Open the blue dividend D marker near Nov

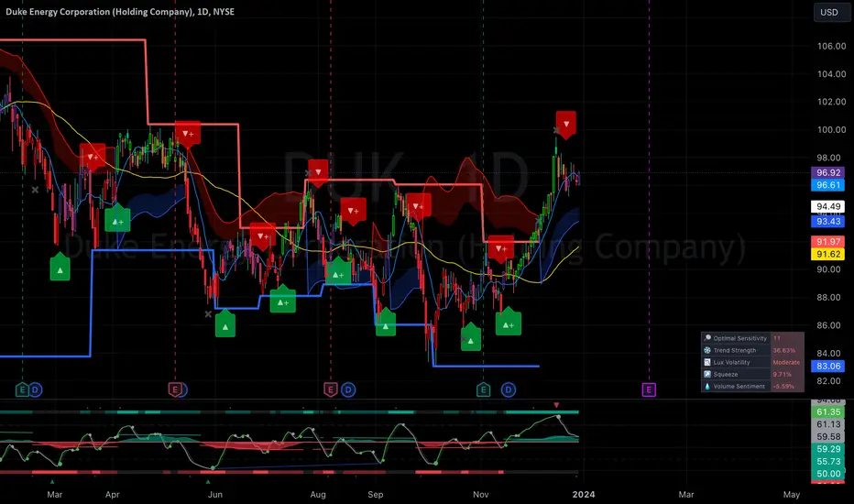[509, 389]
